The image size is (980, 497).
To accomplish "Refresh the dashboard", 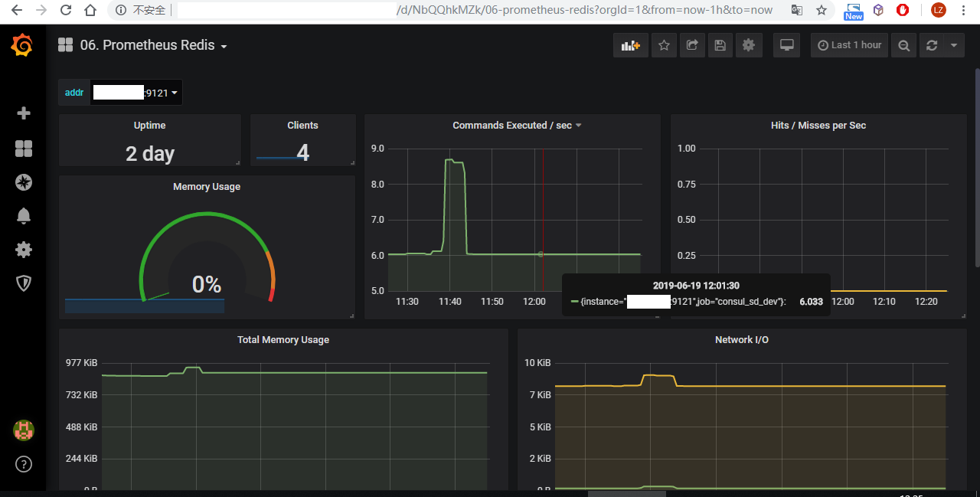I will 932,45.
